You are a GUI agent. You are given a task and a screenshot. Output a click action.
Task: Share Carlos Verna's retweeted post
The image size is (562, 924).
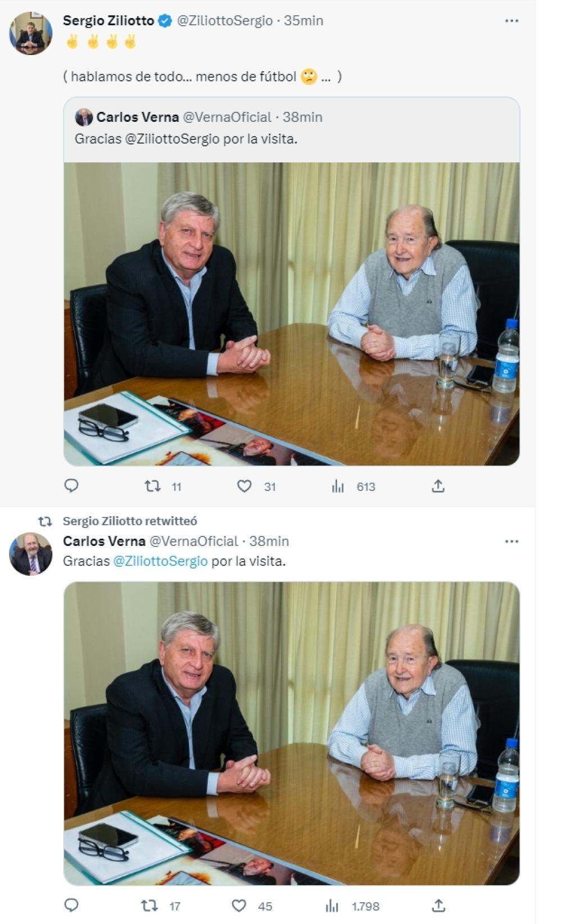[438, 905]
